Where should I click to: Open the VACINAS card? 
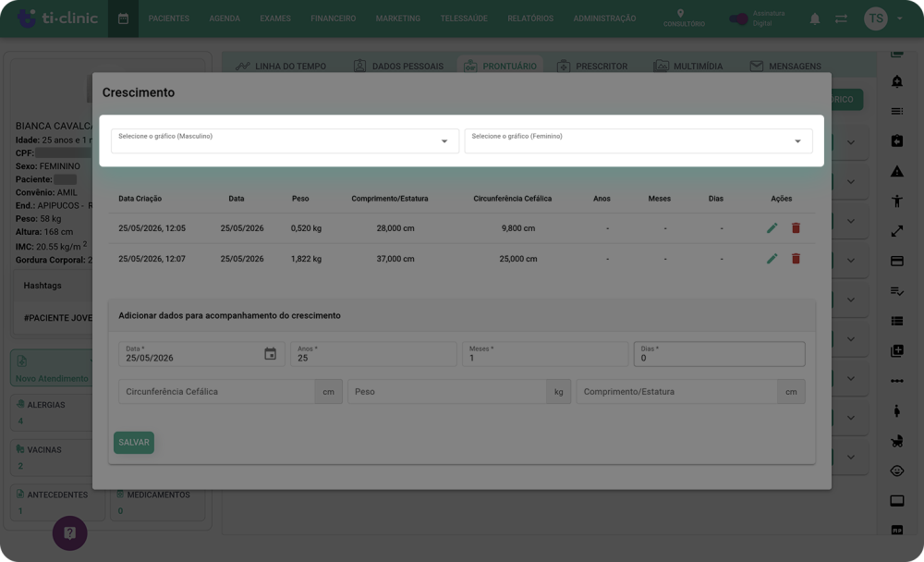[52, 458]
